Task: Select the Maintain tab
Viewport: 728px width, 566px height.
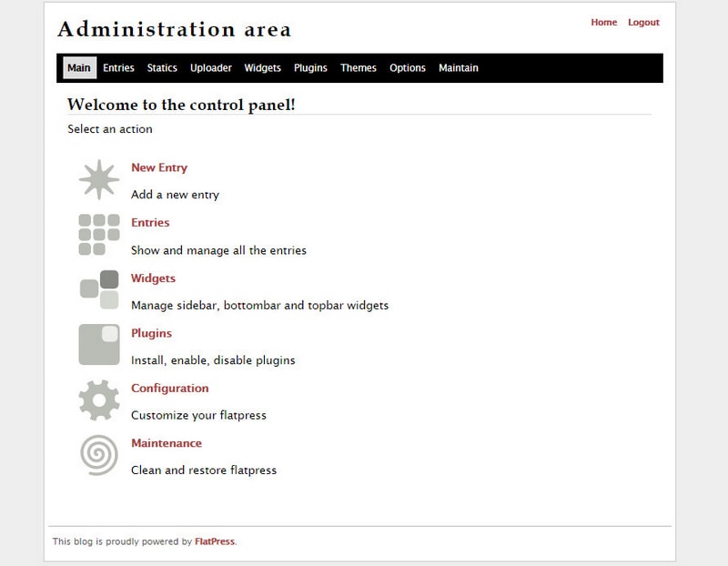Action: tap(459, 67)
